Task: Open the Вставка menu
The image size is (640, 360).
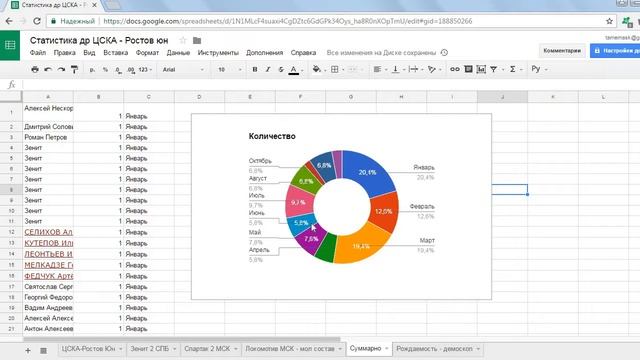Action: [x=116, y=53]
